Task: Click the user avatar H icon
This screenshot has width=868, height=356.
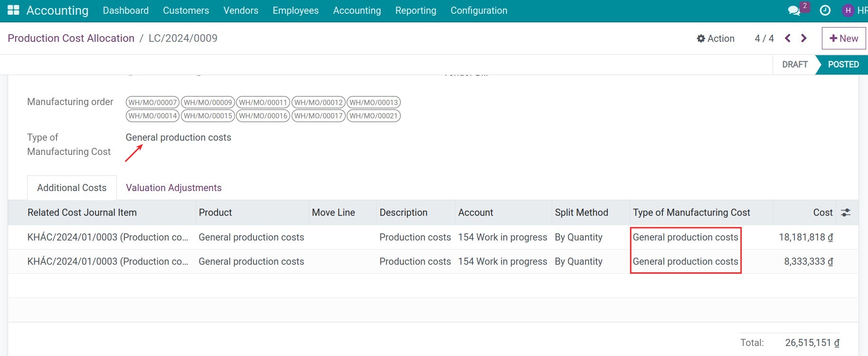Action: coord(848,10)
